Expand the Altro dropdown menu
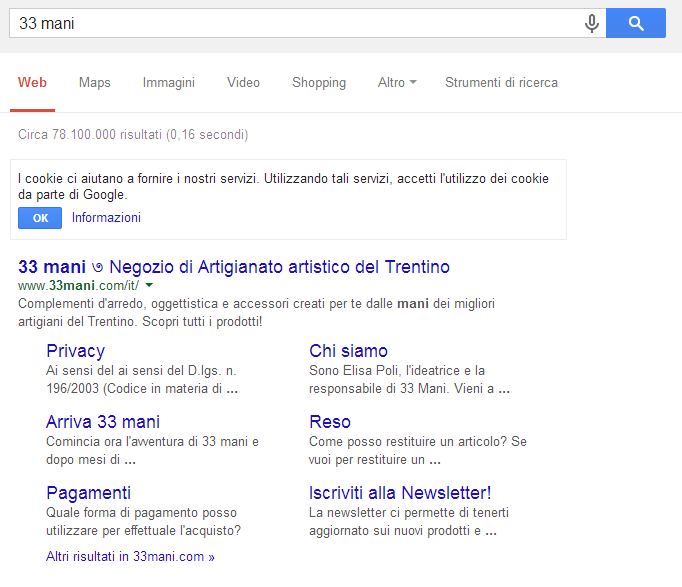The height and width of the screenshot is (587, 682). (397, 82)
